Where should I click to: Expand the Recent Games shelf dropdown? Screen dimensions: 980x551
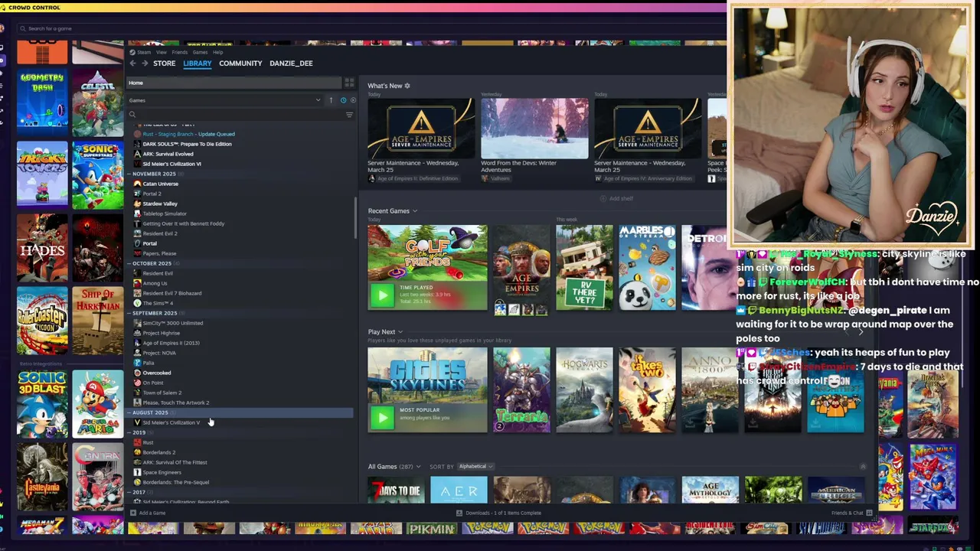pyautogui.click(x=415, y=211)
